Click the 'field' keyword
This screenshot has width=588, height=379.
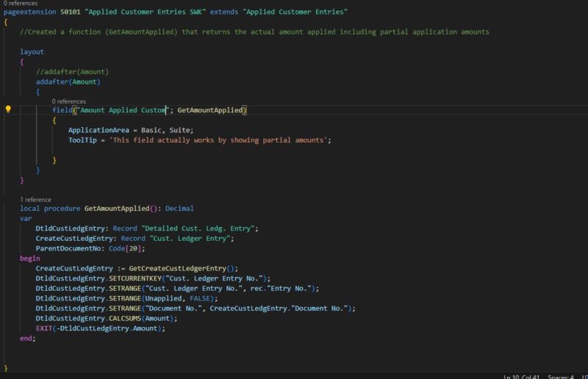coord(62,110)
